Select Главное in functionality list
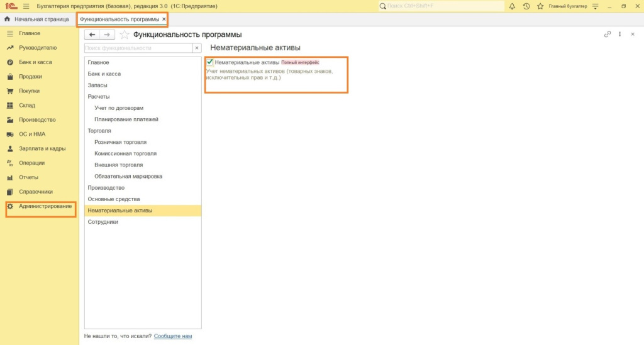 tap(143, 62)
